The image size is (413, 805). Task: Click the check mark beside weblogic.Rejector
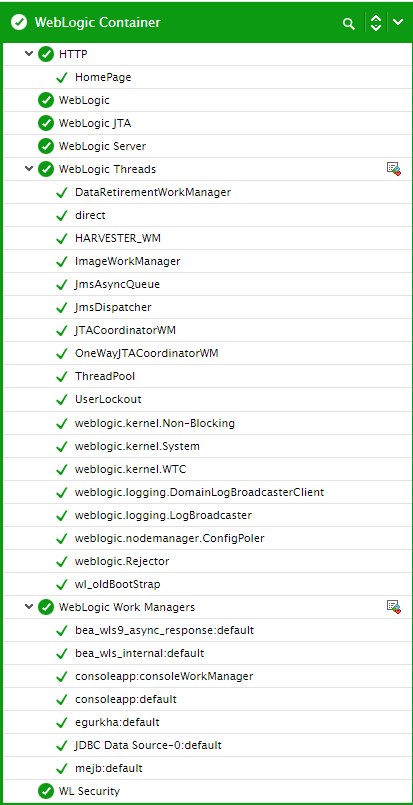(62, 561)
